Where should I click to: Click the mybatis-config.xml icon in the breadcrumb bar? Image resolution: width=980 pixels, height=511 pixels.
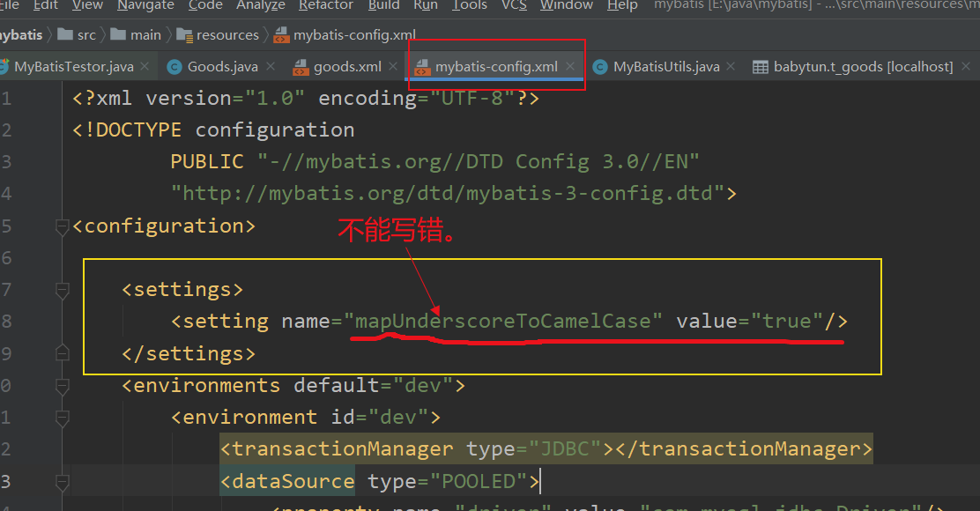point(281,35)
